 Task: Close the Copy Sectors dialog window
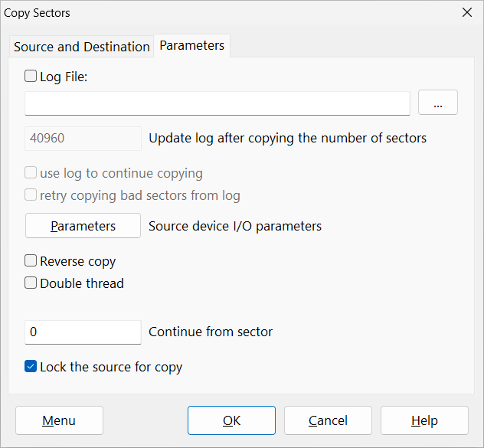click(x=466, y=12)
